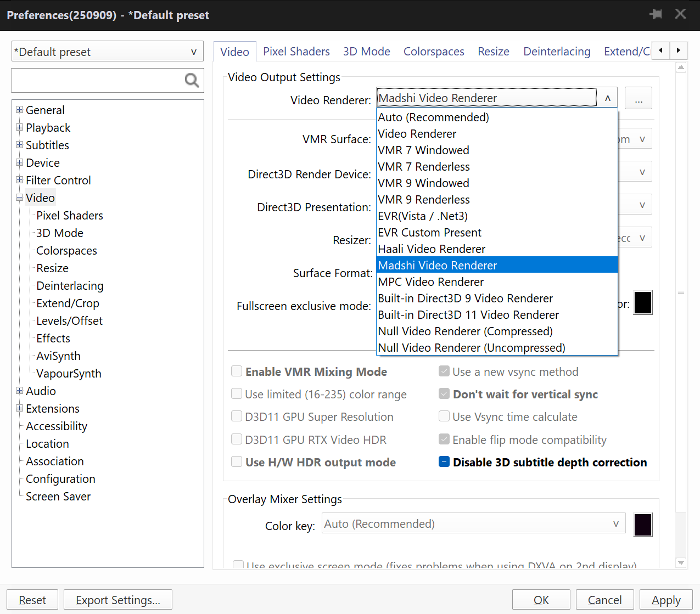Expand the Audio tree node

20,391
